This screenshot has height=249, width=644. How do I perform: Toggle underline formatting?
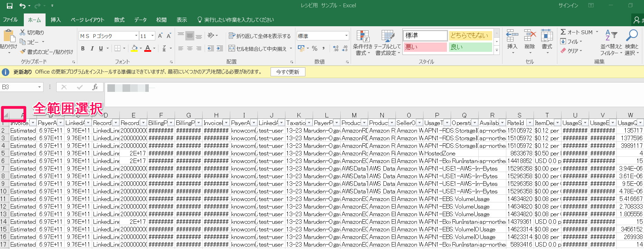point(101,48)
